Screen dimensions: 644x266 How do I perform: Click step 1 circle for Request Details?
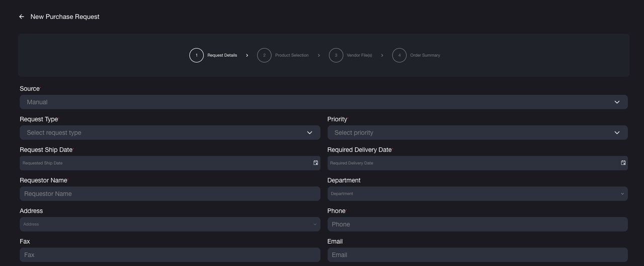[196, 55]
